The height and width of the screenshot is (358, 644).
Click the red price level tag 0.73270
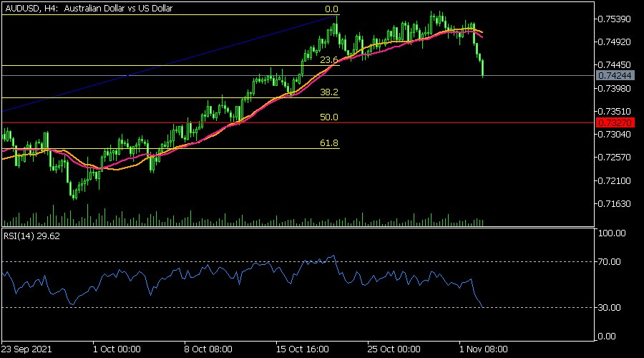[615, 123]
